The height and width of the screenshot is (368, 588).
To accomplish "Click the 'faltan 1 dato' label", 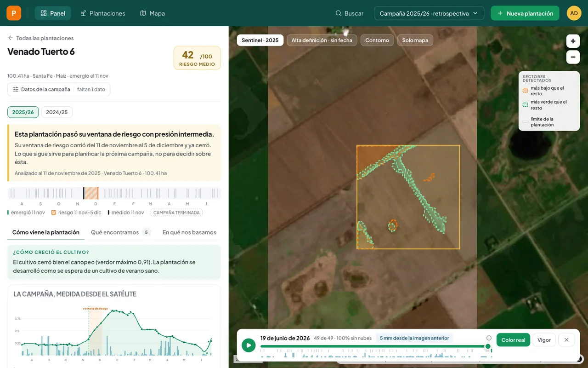I will [91, 89].
